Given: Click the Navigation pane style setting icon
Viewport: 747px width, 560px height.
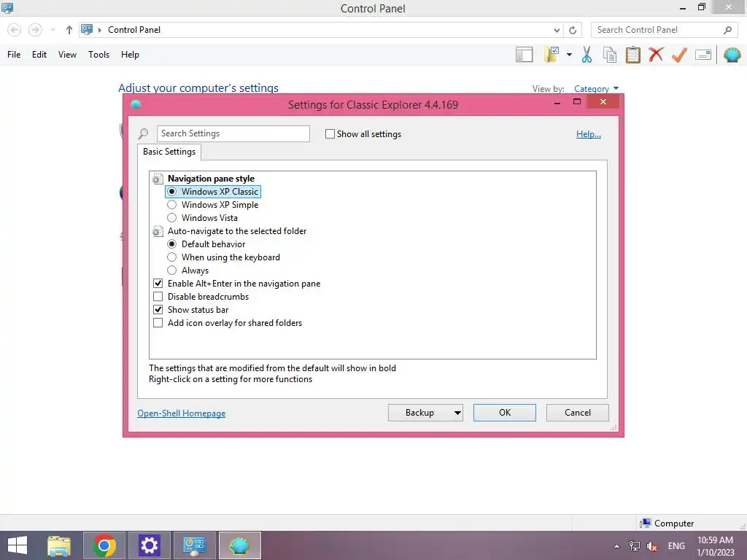Looking at the screenshot, I should 158,179.
